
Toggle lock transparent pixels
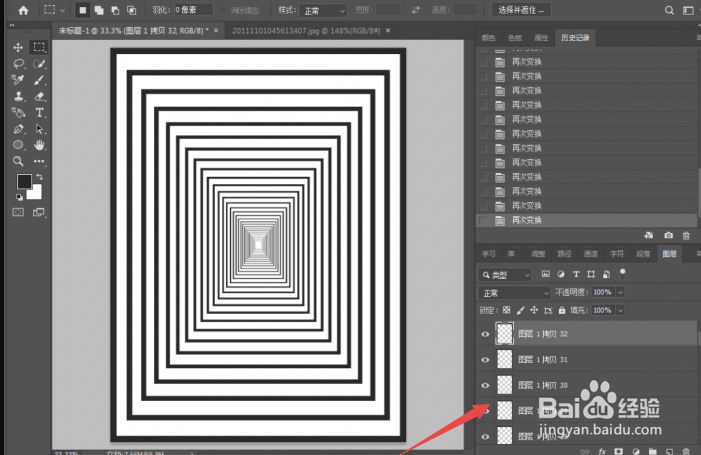(507, 310)
